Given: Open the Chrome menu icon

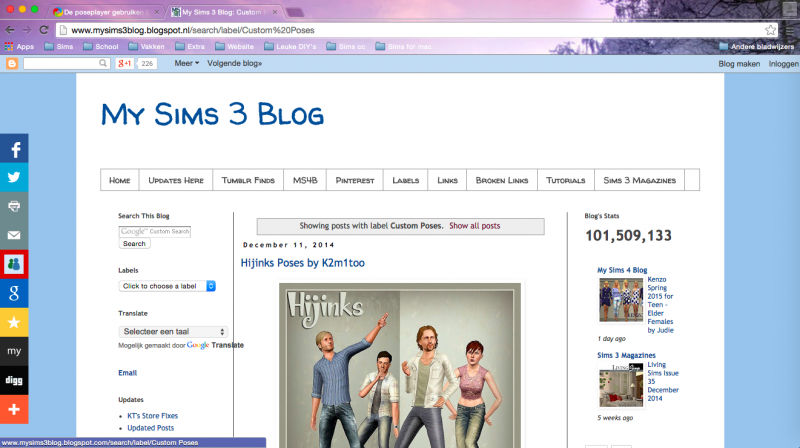Looking at the screenshot, I should click(791, 30).
